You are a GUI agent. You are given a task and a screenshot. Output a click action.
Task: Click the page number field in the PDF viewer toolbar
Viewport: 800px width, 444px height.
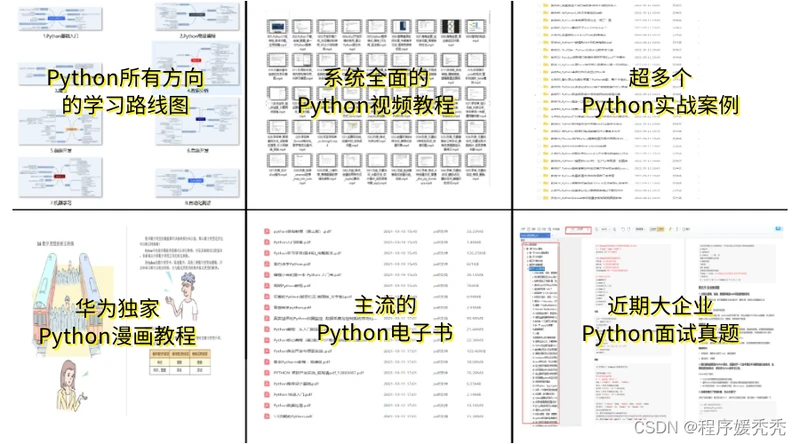578,230
